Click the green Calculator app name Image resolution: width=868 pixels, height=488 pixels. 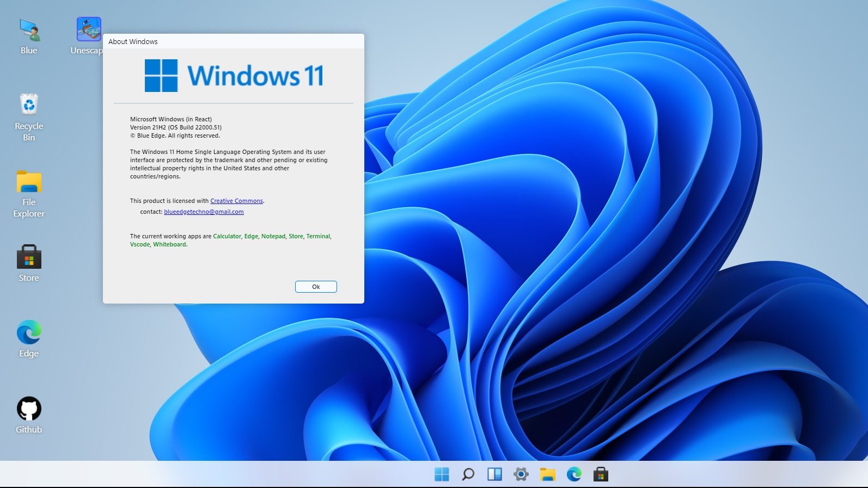pos(227,236)
